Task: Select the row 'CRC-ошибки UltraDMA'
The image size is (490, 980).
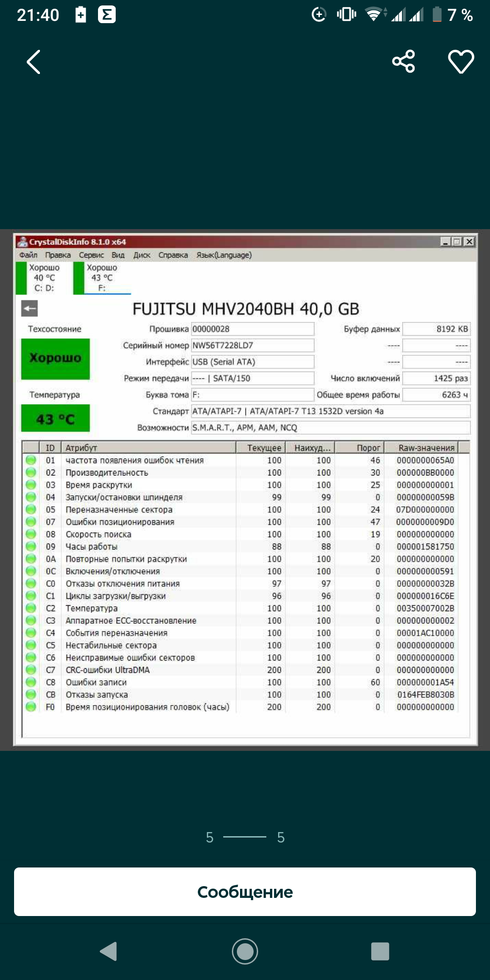Action: pos(240,670)
